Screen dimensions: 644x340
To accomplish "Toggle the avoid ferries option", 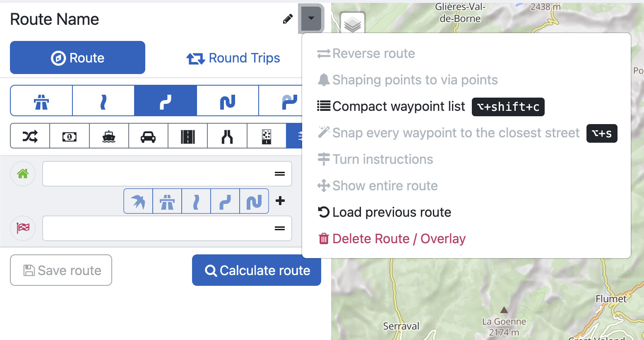I will click(x=109, y=136).
